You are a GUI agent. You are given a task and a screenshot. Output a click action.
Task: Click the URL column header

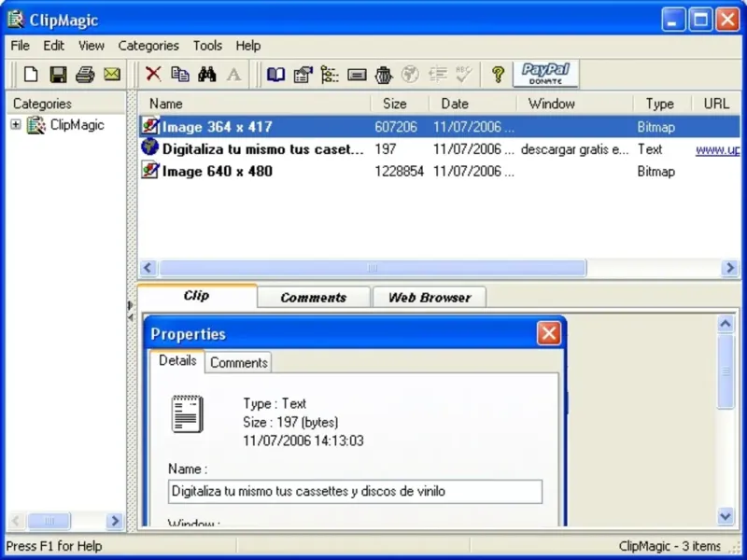pyautogui.click(x=716, y=104)
